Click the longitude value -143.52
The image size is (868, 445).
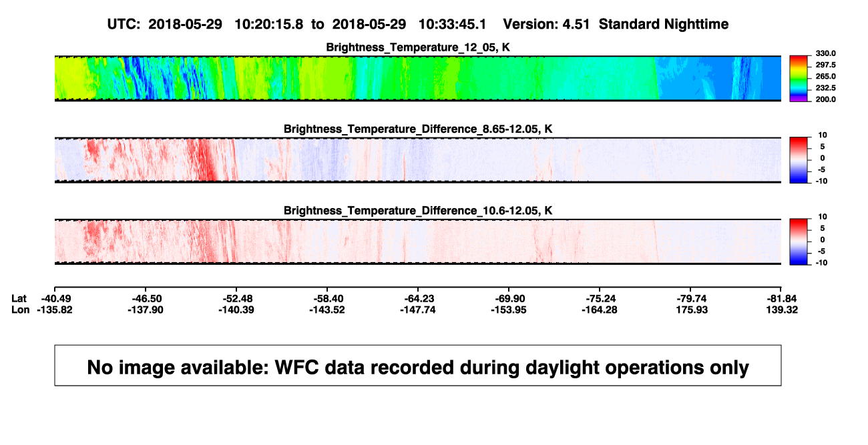click(327, 310)
